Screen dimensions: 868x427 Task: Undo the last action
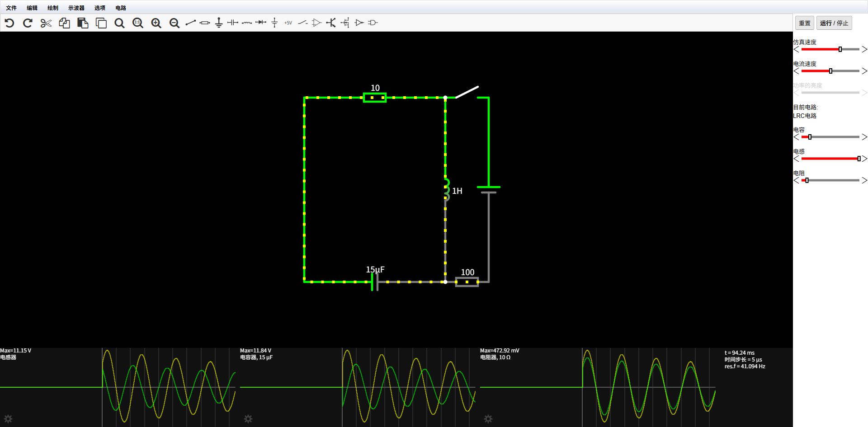(x=9, y=23)
